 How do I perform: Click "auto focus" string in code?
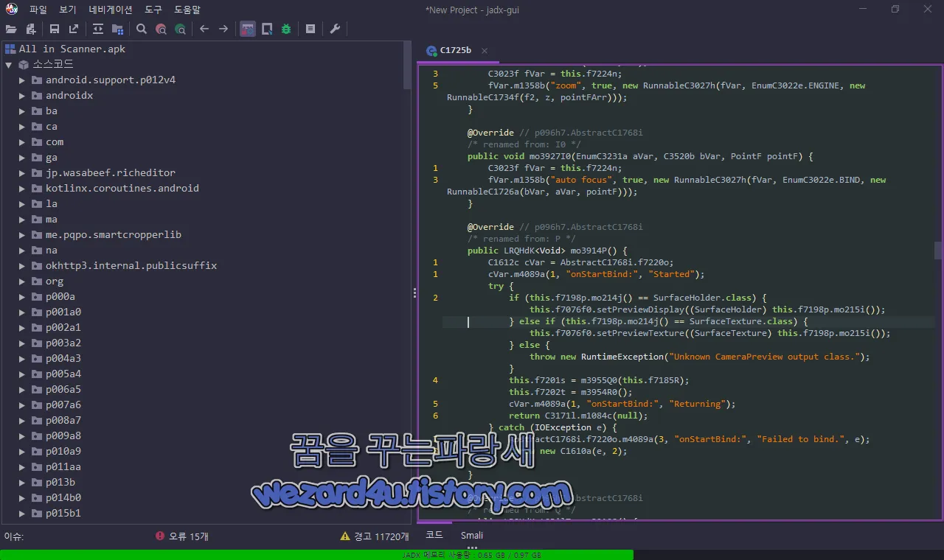[x=582, y=180]
